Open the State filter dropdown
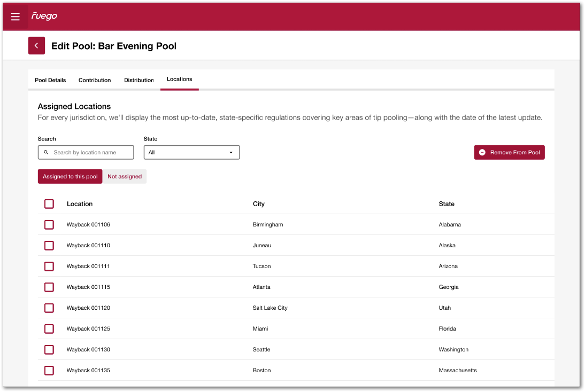Image resolution: width=585 pixels, height=392 pixels. click(191, 153)
